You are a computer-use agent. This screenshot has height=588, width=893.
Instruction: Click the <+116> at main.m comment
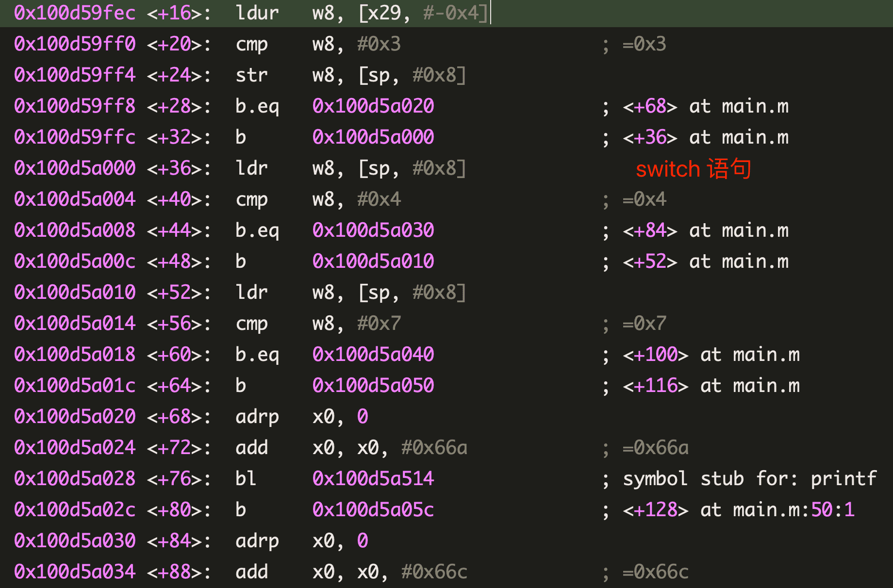[711, 386]
